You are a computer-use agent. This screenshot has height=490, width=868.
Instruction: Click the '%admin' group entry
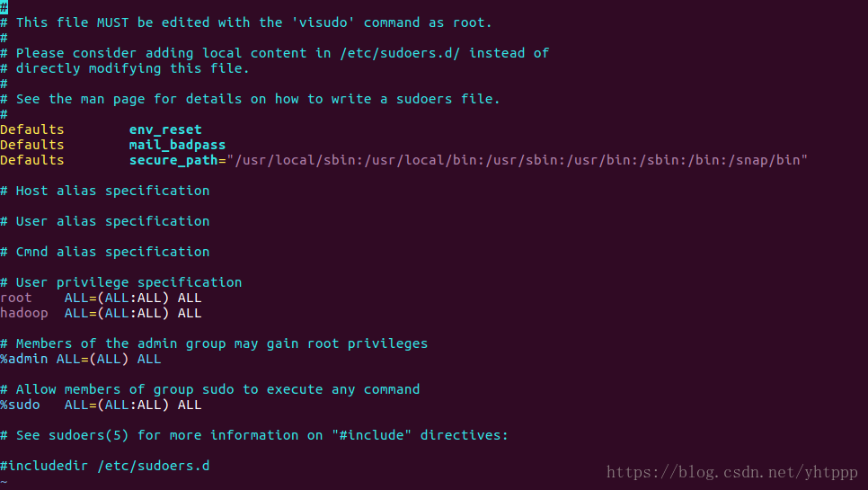click(x=24, y=359)
